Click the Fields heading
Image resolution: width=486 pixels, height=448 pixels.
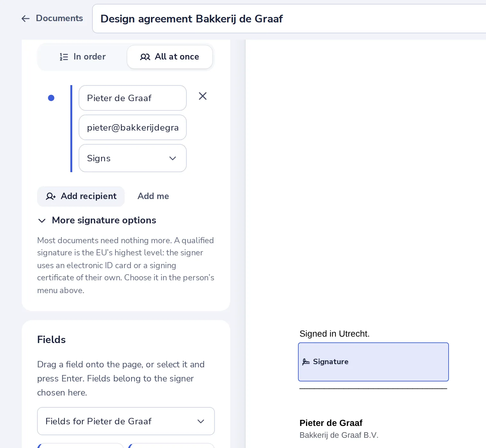pyautogui.click(x=51, y=340)
